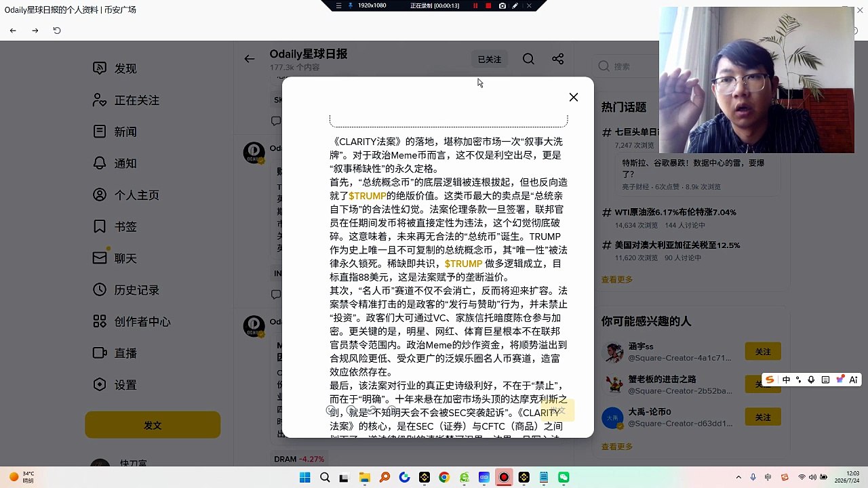
Task: Open recorder pencil annotation tool
Action: (x=515, y=5)
